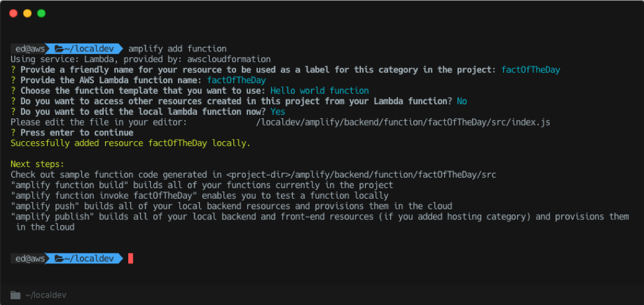
Task: Click "Please edit the file in your editor:" text
Action: pos(99,122)
